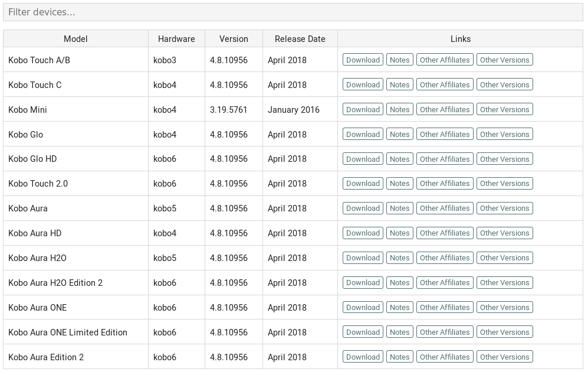View Other Versions for Kobo Aura
Viewport: 588px width, 375px height.
point(504,208)
